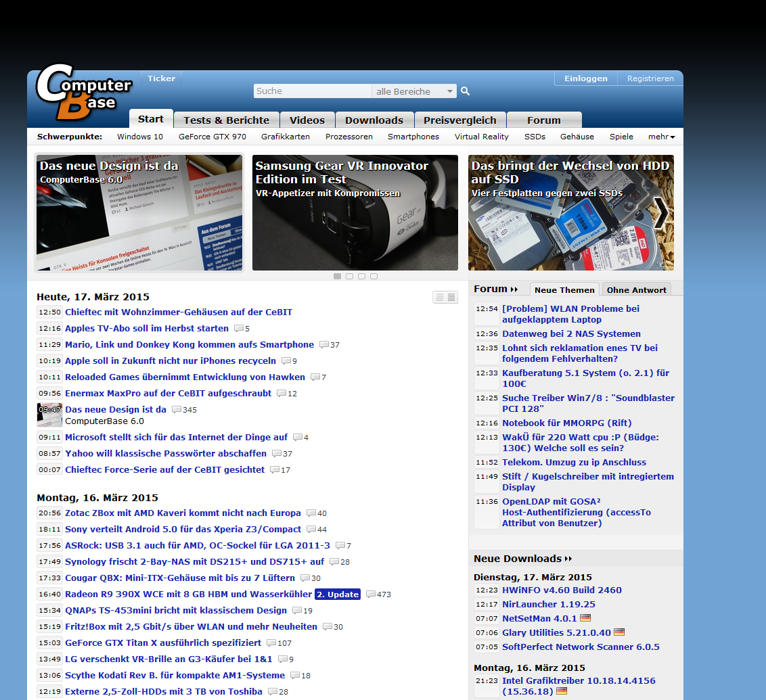Open the 345 comments on Das neue Design
The image size is (766, 700).
184,410
